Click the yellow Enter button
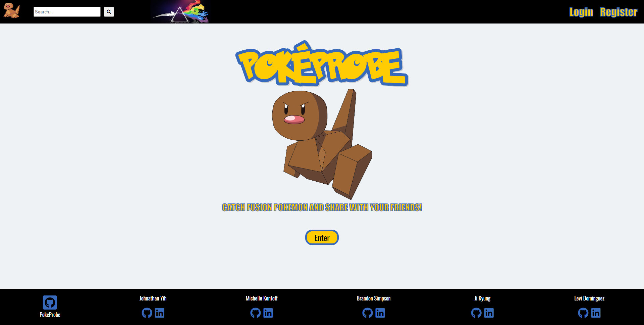This screenshot has height=325, width=644. tap(322, 237)
